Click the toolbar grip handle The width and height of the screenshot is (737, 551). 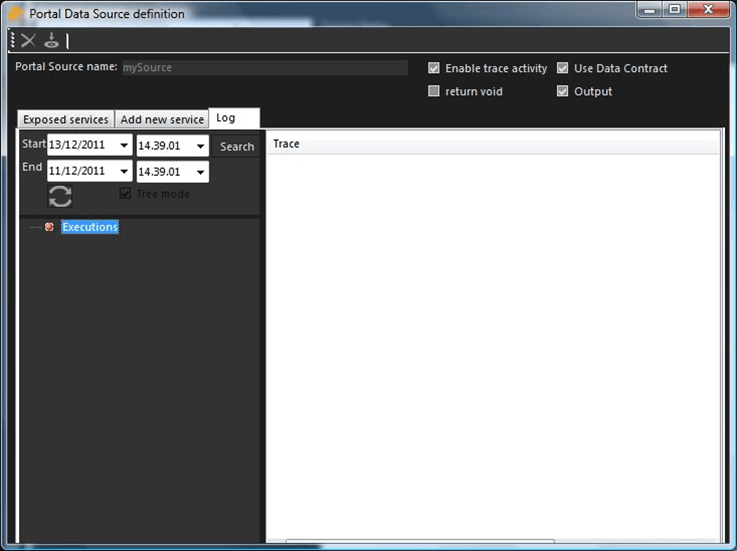[13, 40]
